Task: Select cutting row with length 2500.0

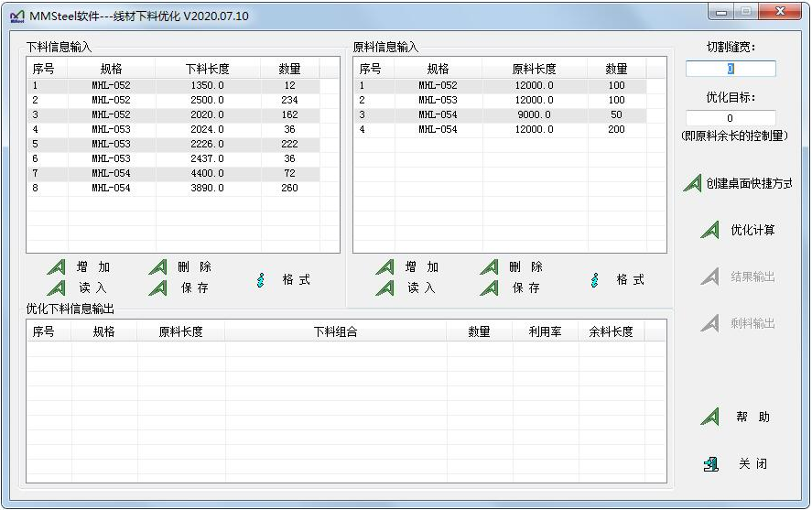Action: [x=174, y=100]
